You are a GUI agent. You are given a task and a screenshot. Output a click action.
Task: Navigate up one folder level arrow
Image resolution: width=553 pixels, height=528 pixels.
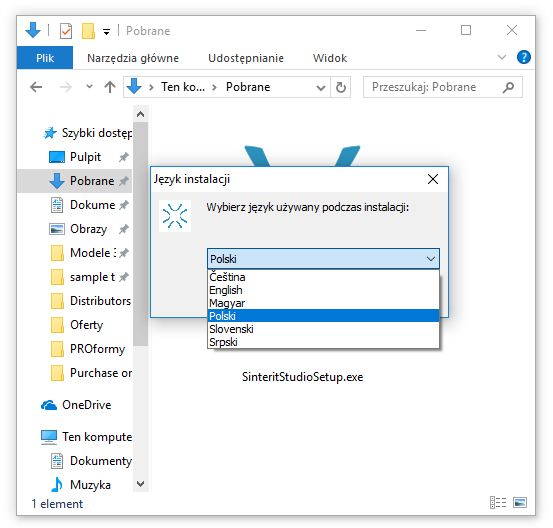click(110, 87)
